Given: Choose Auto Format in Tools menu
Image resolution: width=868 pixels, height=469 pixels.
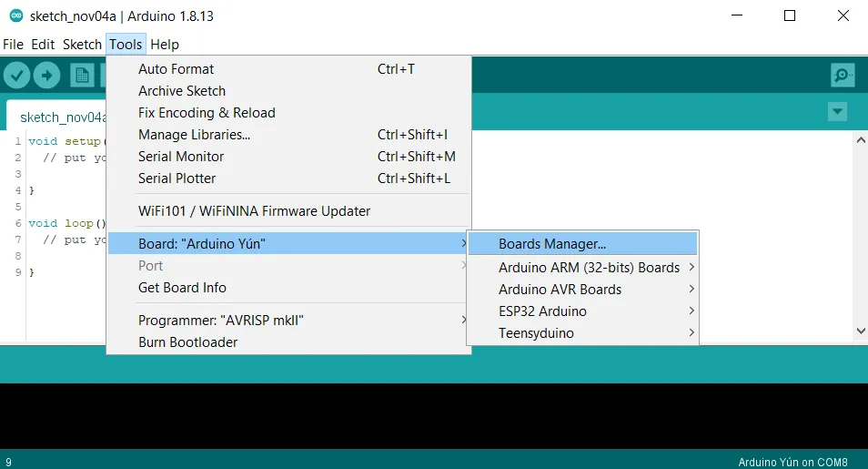Looking at the screenshot, I should tap(177, 69).
